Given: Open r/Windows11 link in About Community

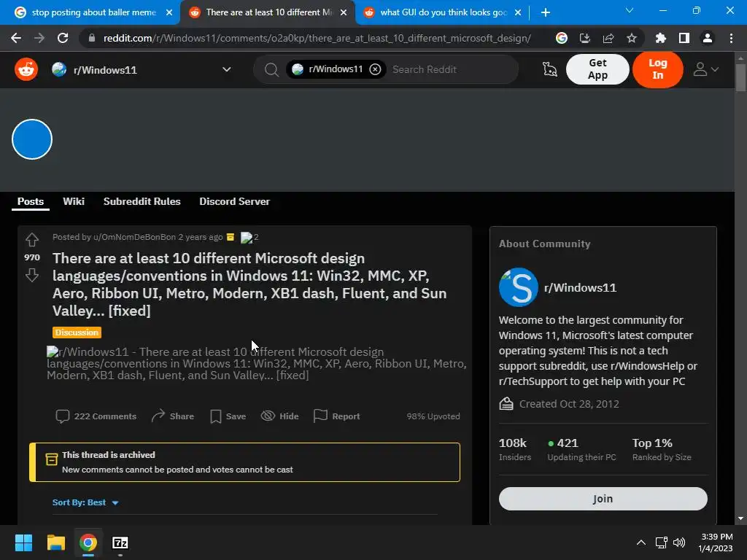Looking at the screenshot, I should pos(580,287).
